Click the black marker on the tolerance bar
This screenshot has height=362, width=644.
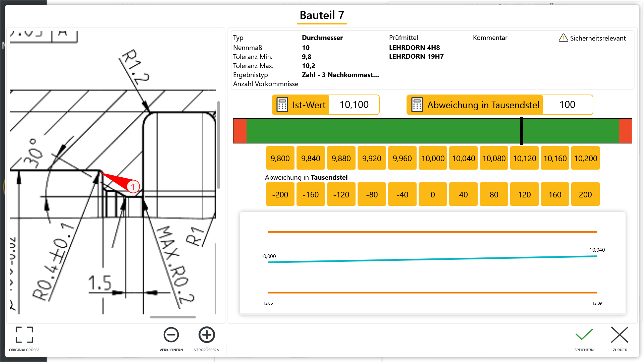tap(522, 131)
